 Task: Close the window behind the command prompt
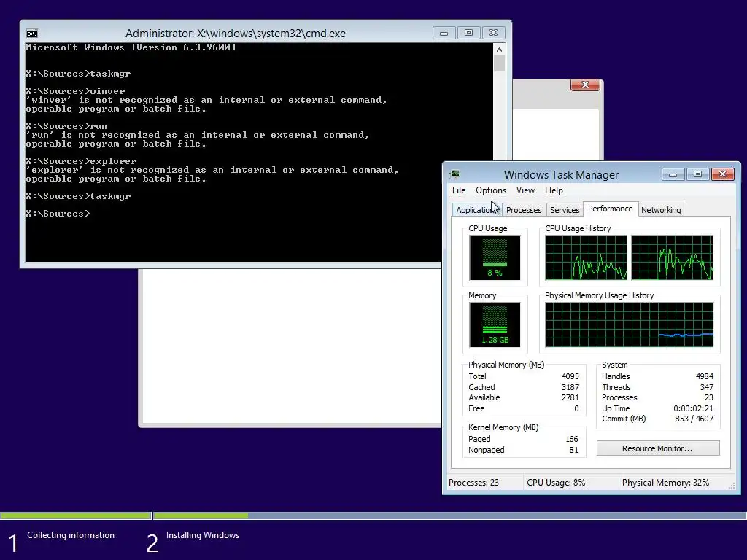[585, 85]
